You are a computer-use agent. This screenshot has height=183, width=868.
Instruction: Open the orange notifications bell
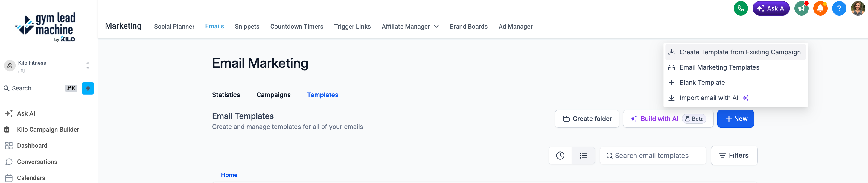pyautogui.click(x=820, y=8)
